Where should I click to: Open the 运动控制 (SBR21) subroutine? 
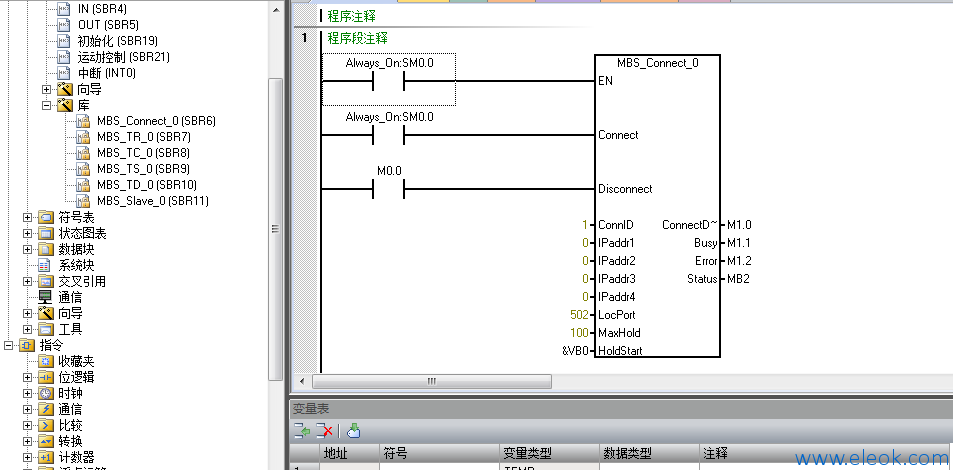pyautogui.click(x=123, y=57)
